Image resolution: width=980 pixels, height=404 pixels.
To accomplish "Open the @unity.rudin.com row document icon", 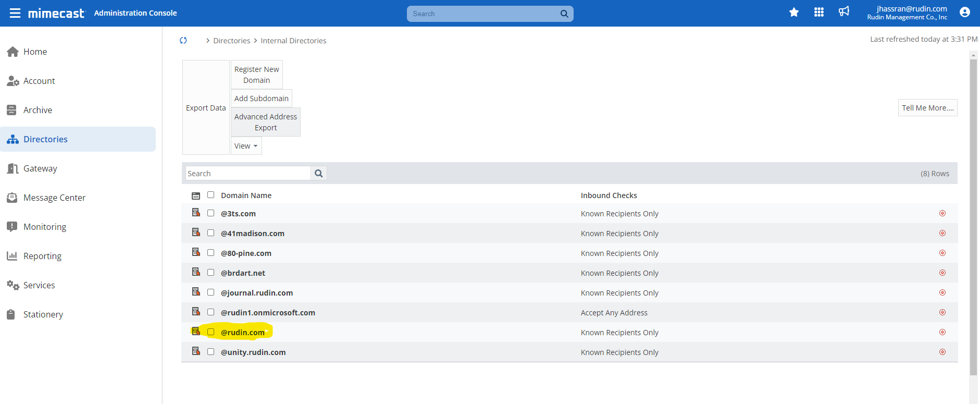I will pyautogui.click(x=196, y=351).
